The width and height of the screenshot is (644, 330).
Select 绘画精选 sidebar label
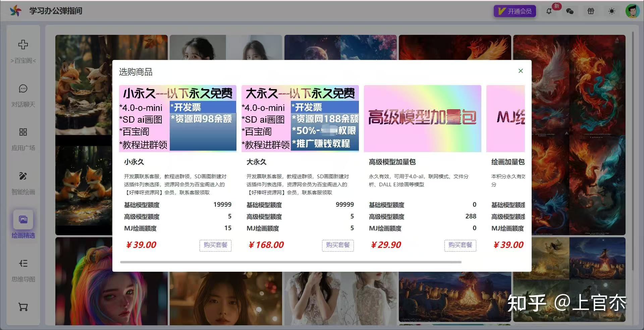click(x=23, y=236)
